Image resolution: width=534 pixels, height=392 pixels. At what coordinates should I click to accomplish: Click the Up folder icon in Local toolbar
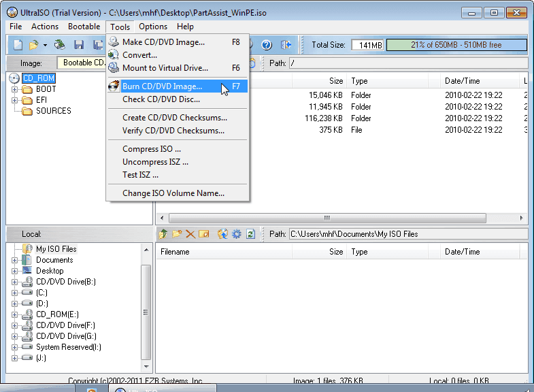point(163,234)
